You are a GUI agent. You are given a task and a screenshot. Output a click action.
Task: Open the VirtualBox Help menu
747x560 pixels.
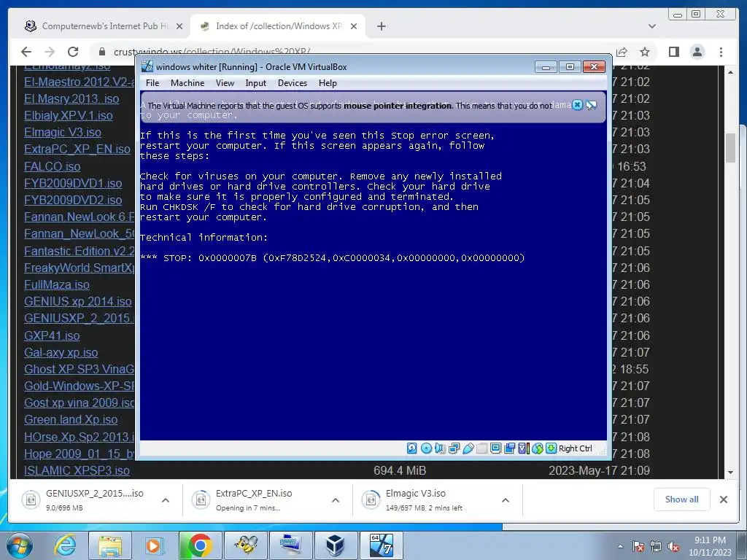point(328,83)
